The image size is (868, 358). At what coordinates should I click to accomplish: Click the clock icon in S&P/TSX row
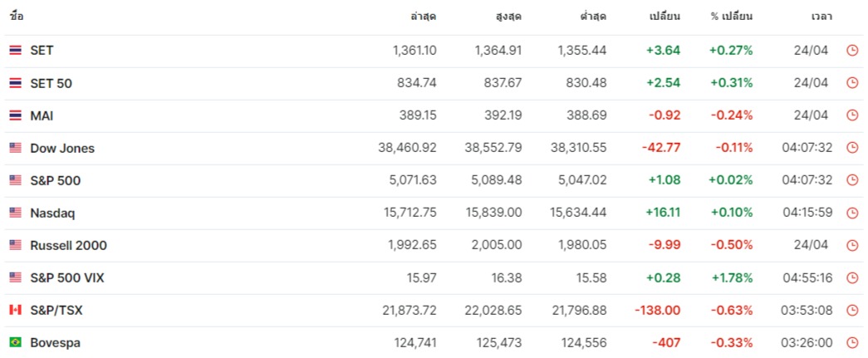coord(852,311)
